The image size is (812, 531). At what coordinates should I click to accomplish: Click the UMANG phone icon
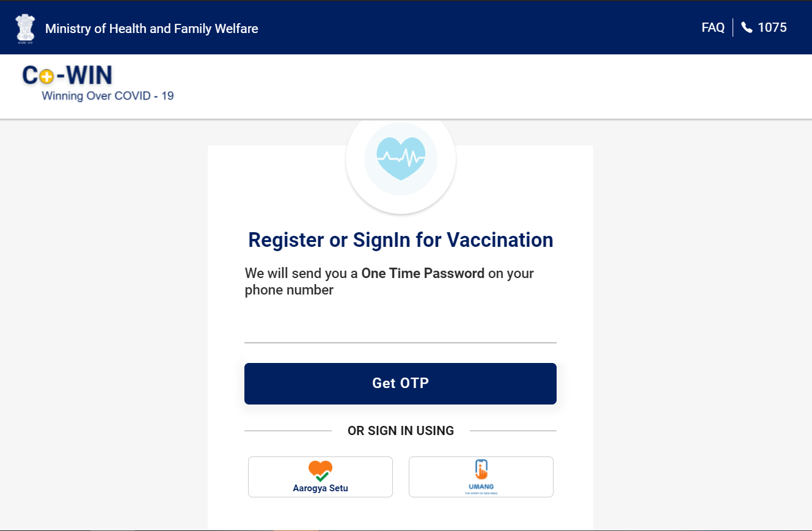[x=481, y=469]
